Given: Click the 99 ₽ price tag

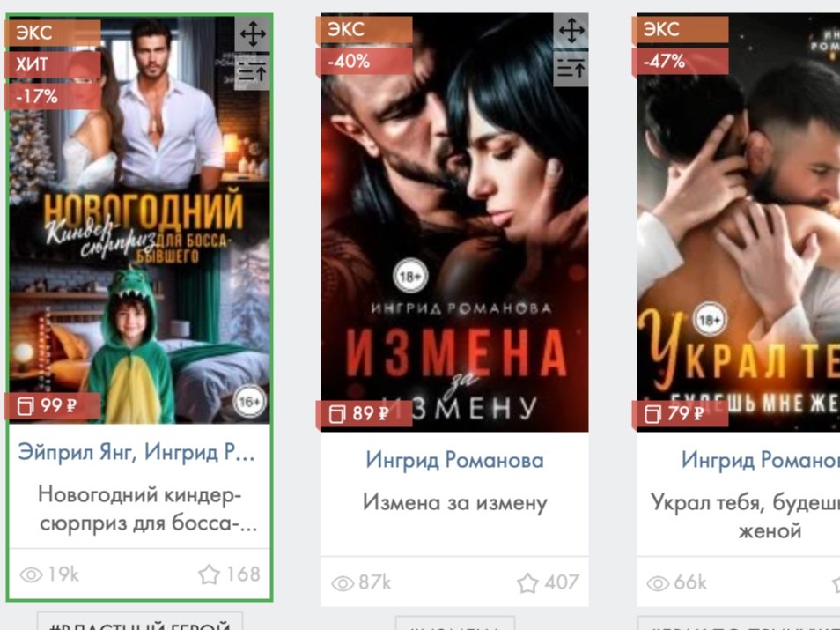Looking at the screenshot, I should tap(52, 405).
